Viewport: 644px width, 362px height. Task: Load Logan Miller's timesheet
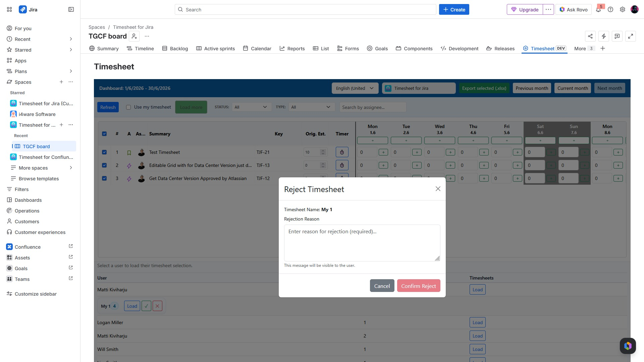pos(478,322)
